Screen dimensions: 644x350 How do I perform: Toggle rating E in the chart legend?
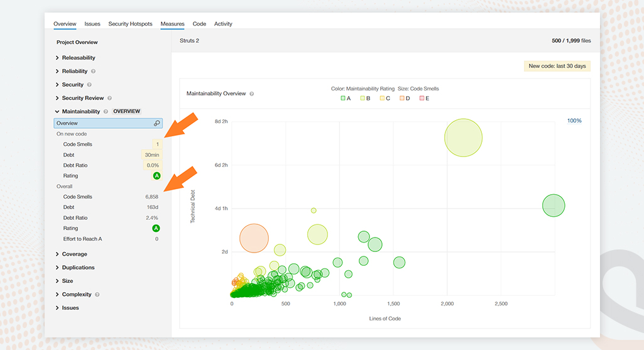[424, 99]
